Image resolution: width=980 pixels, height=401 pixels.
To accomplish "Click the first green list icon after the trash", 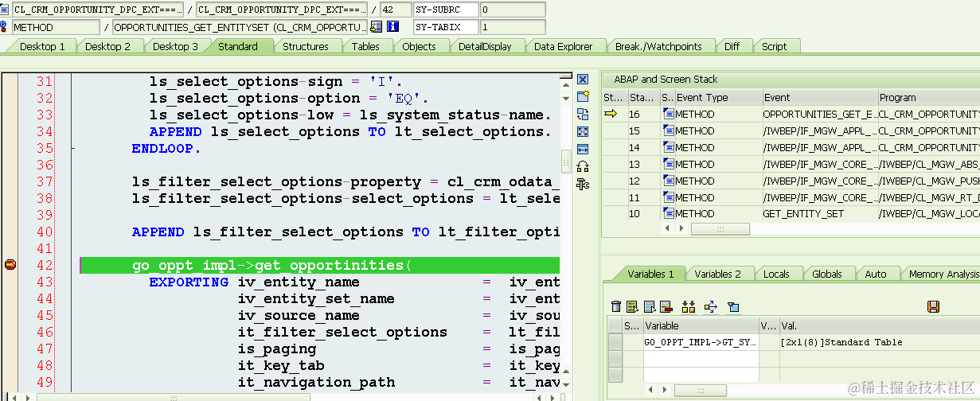I will pos(632,306).
